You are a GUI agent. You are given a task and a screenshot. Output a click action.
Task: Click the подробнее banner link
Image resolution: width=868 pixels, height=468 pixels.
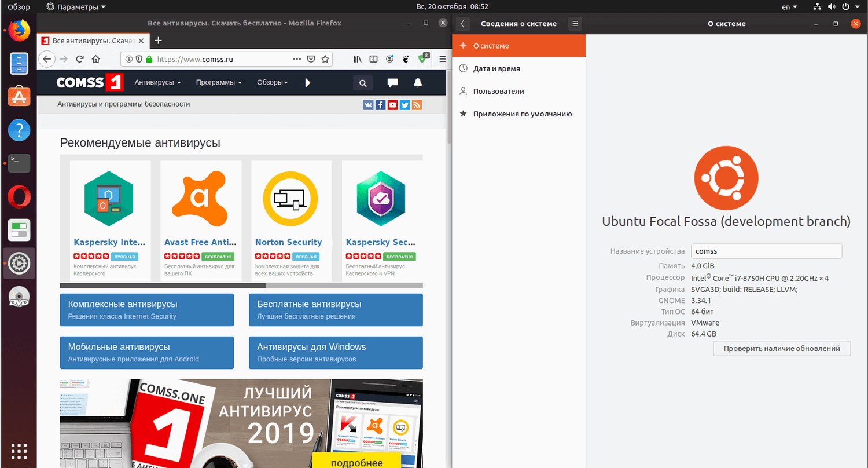click(x=357, y=462)
